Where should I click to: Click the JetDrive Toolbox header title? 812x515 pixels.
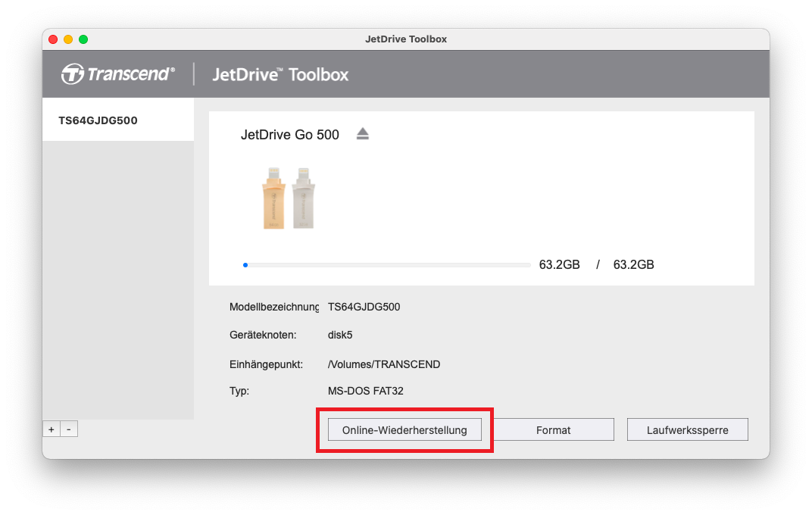pyautogui.click(x=281, y=74)
